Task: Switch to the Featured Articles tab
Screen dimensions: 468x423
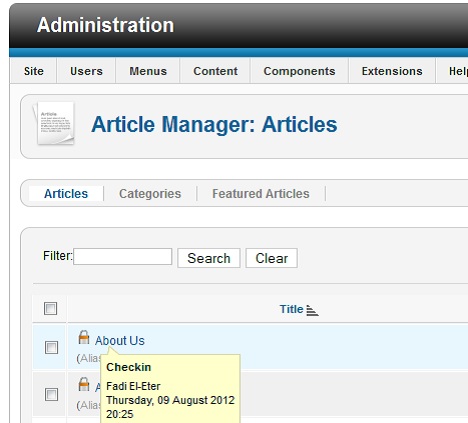Action: tap(261, 194)
